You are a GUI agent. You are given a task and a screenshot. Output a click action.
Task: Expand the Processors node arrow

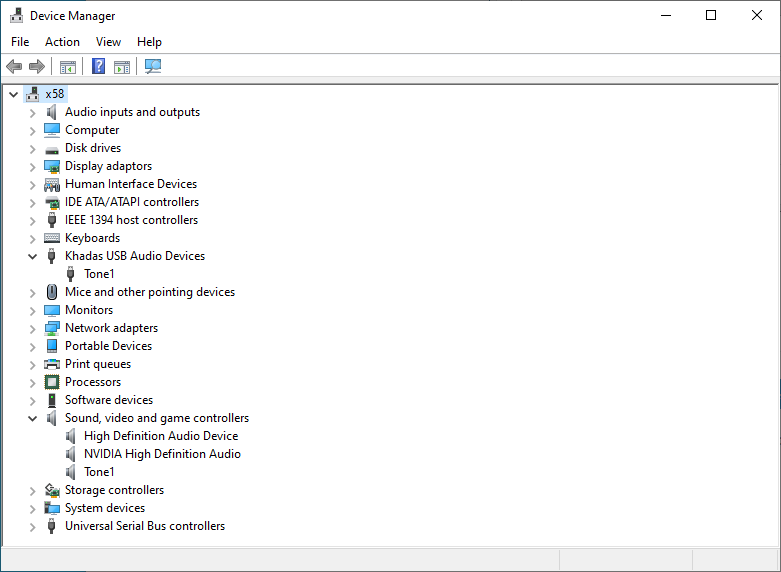point(32,383)
